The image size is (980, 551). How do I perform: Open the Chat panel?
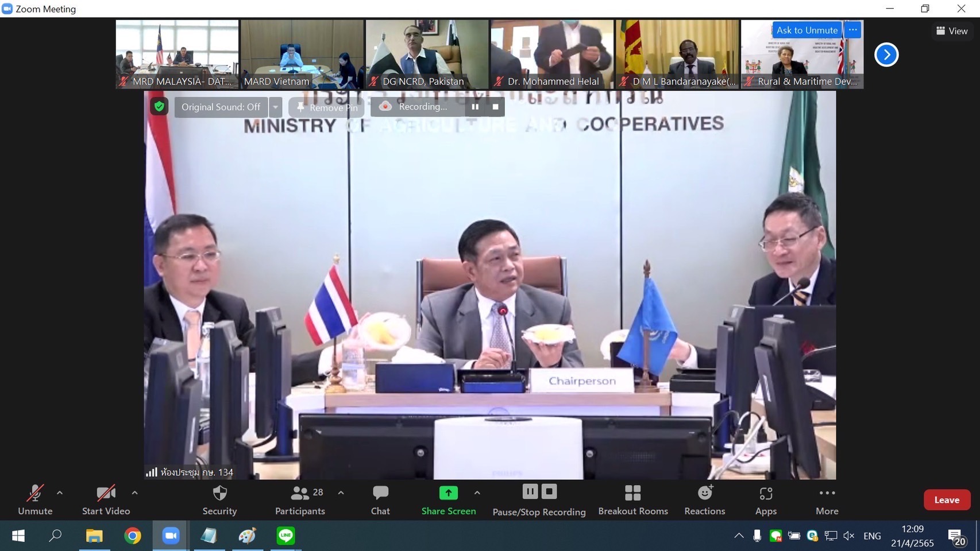click(x=380, y=500)
